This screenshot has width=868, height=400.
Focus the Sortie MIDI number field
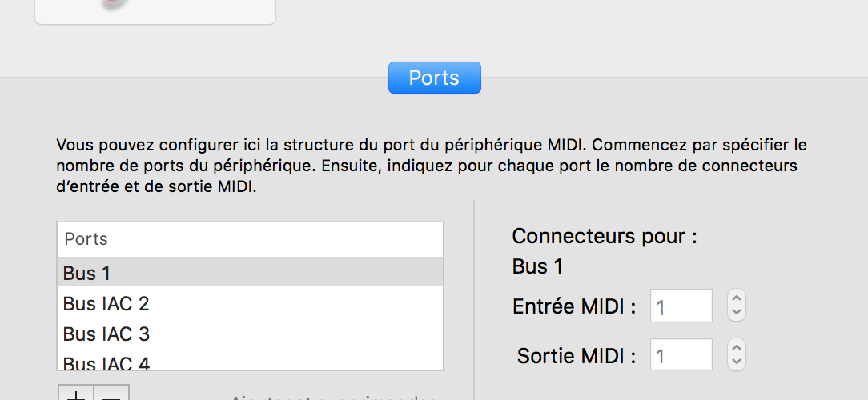click(681, 355)
